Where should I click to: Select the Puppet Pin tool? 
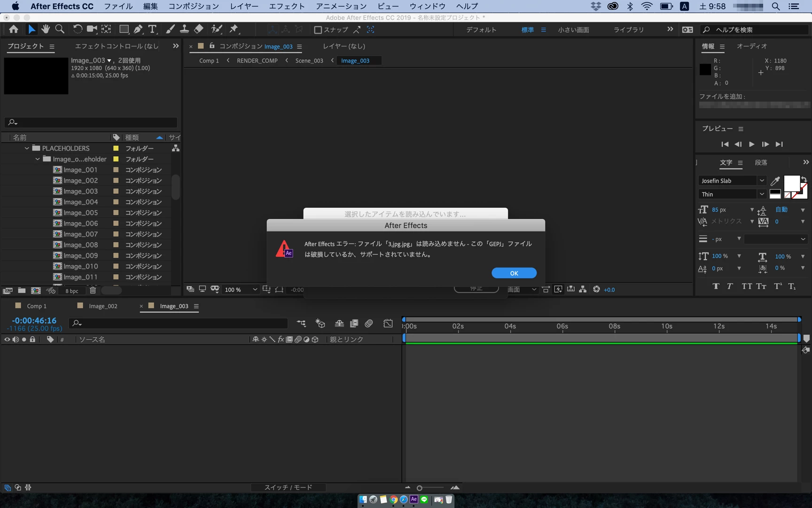[x=234, y=29]
